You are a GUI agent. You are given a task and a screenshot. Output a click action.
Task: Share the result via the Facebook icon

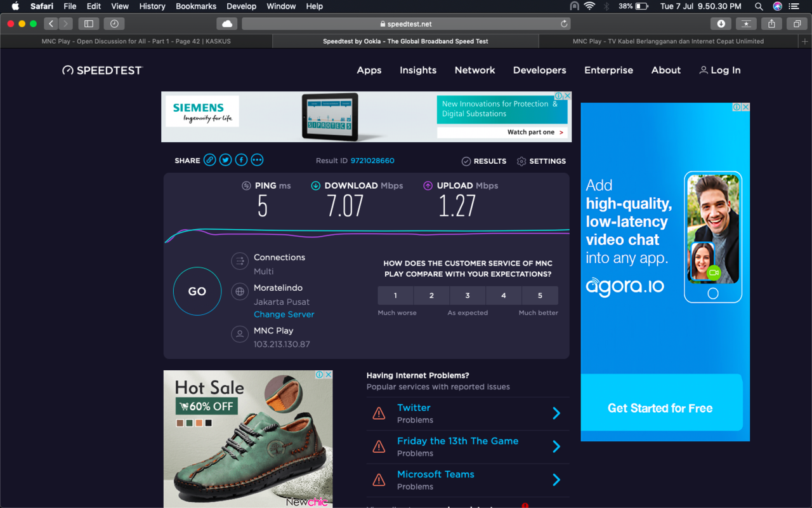[x=241, y=159]
